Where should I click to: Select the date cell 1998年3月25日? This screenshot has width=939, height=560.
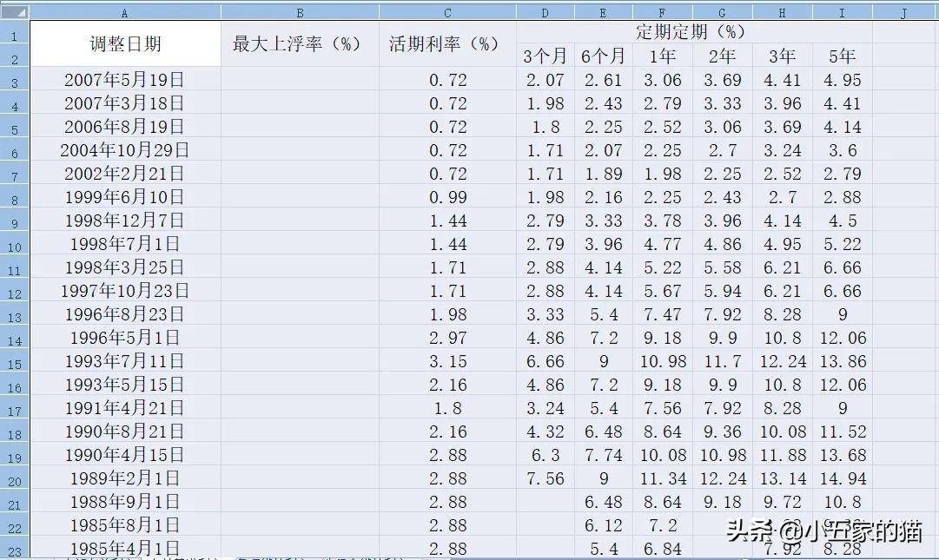(125, 267)
